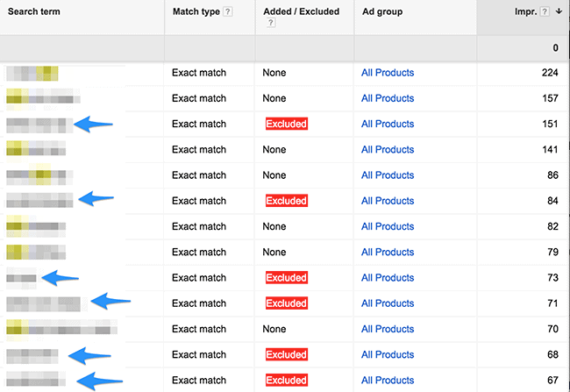570x392 pixels.
Task: Open All Products link in 157 impressions row
Action: pos(388,98)
